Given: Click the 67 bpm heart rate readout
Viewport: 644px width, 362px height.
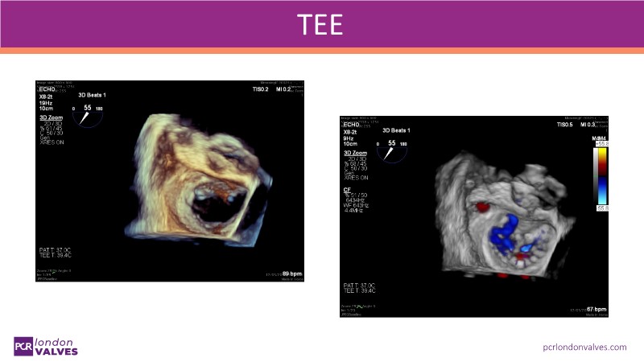Looking at the screenshot, I should pos(592,308).
